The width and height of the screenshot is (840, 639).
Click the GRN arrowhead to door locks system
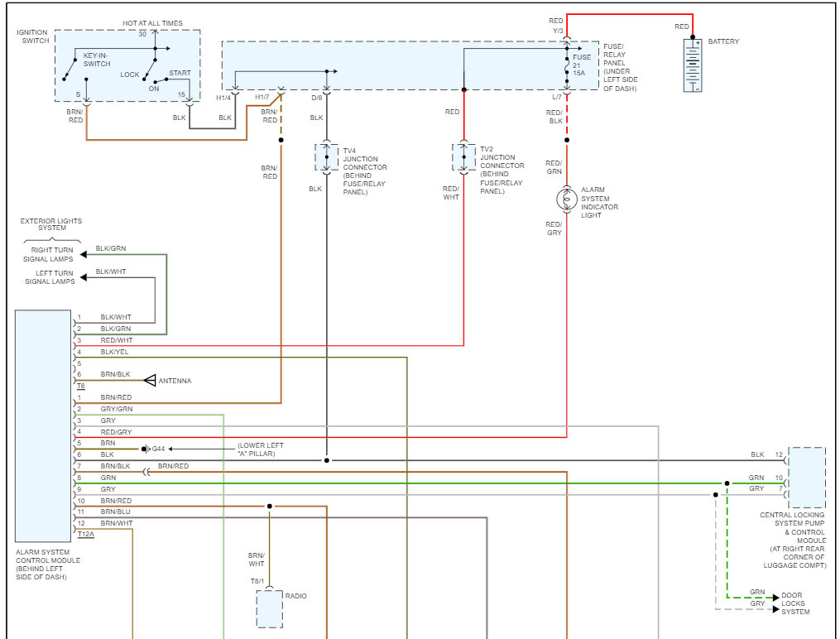[x=776, y=598]
